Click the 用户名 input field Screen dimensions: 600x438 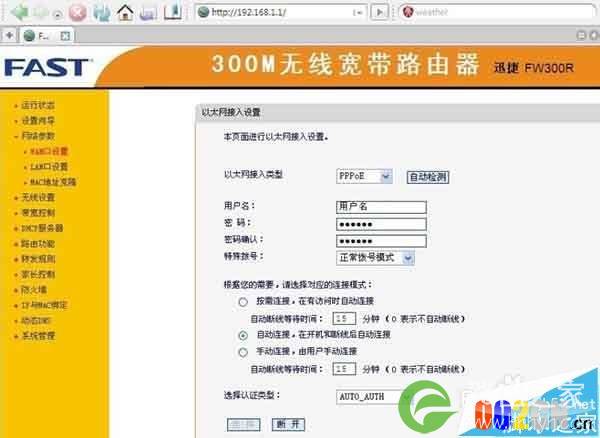point(381,207)
